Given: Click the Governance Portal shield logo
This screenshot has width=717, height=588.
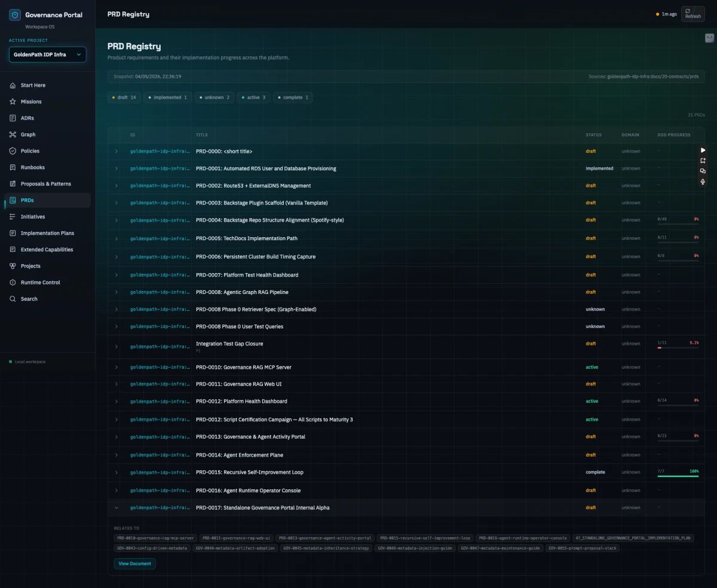Looking at the screenshot, I should point(15,15).
